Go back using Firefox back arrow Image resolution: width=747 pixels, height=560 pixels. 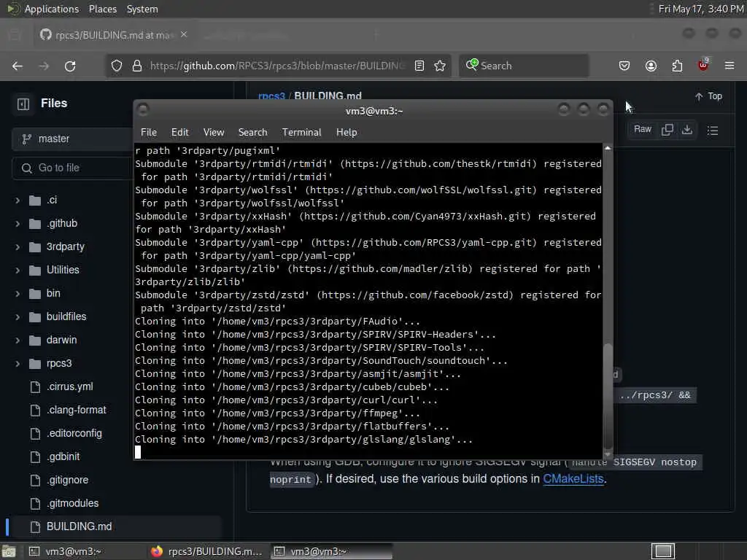click(18, 66)
